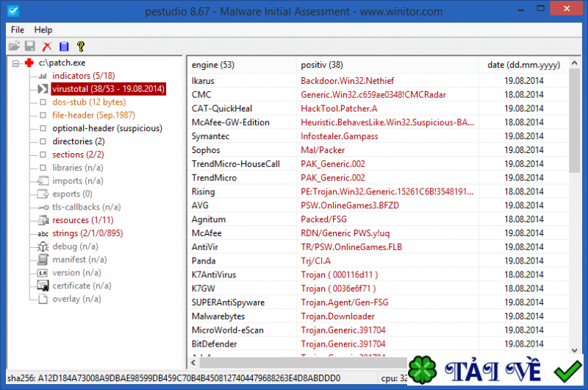The image size is (588, 390).
Task: Click the imports node icon
Action: [x=43, y=181]
